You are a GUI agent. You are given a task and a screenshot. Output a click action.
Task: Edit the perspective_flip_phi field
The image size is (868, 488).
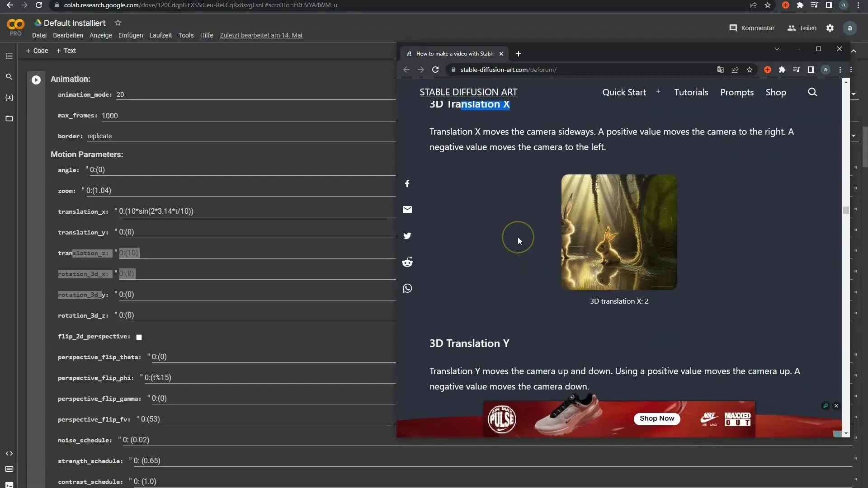(270, 378)
